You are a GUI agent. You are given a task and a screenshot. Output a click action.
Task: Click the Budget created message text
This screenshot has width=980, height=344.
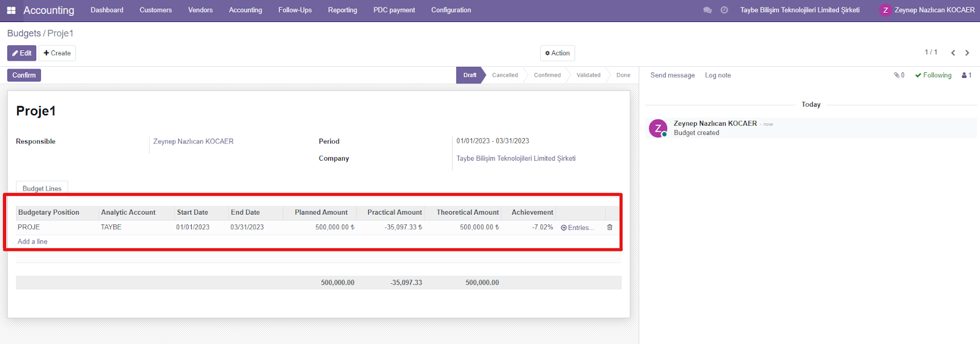pyautogui.click(x=696, y=133)
